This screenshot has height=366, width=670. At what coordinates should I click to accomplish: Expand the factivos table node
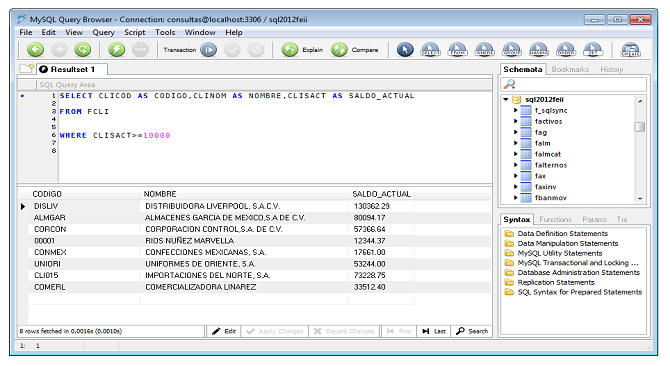pos(515,121)
